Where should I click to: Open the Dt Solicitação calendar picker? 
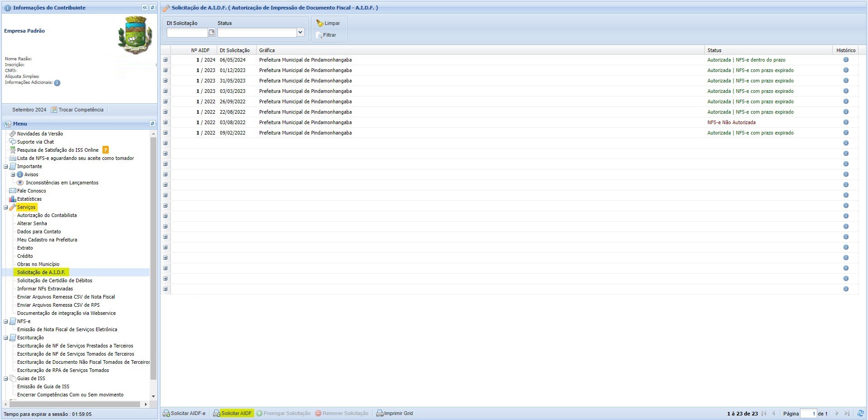(x=212, y=33)
